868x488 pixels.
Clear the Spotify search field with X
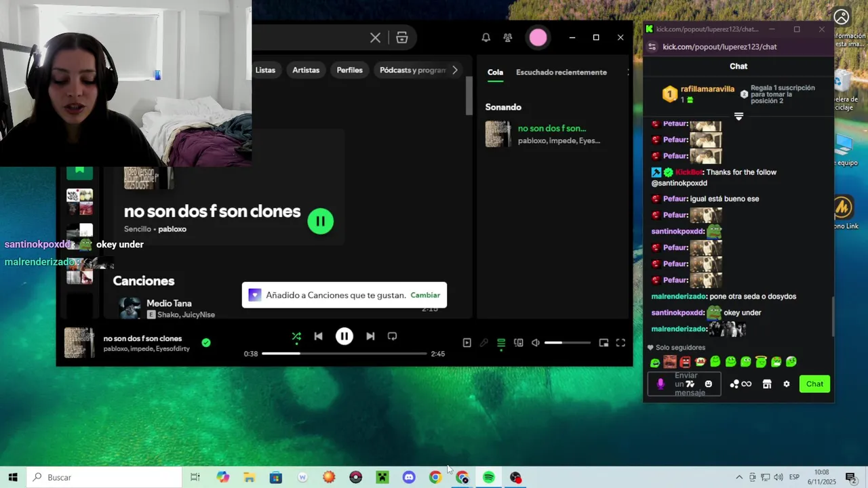coord(375,38)
